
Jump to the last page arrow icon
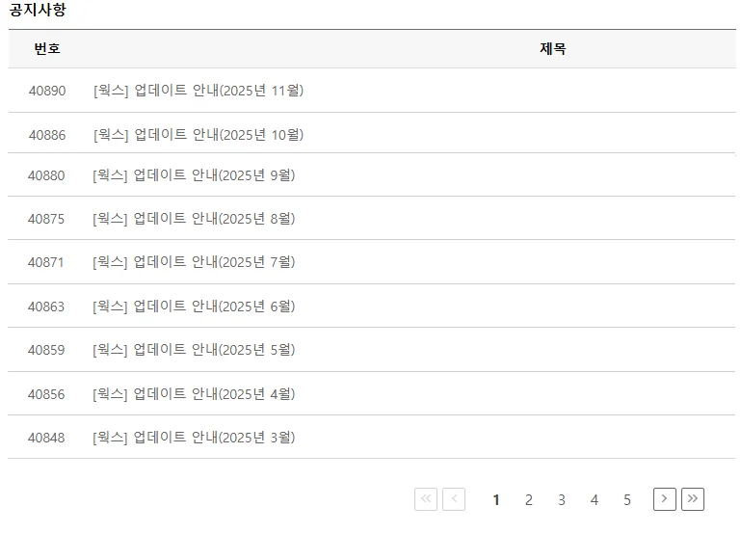coord(693,499)
